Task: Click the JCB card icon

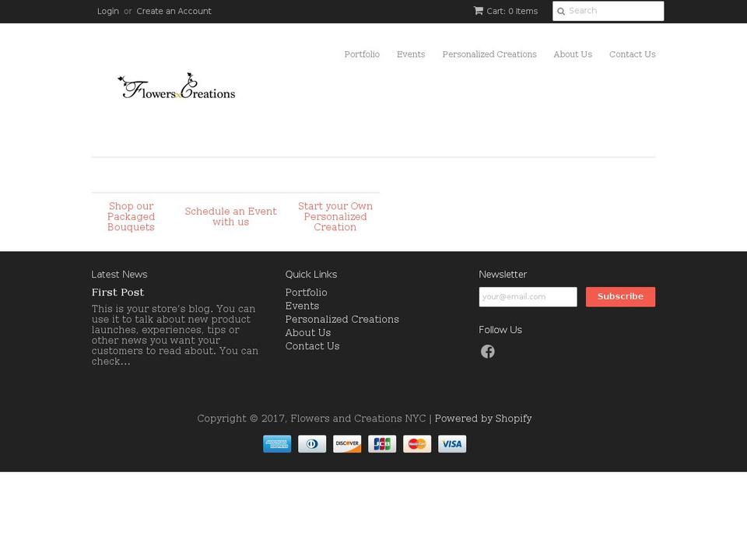Action: [382, 444]
